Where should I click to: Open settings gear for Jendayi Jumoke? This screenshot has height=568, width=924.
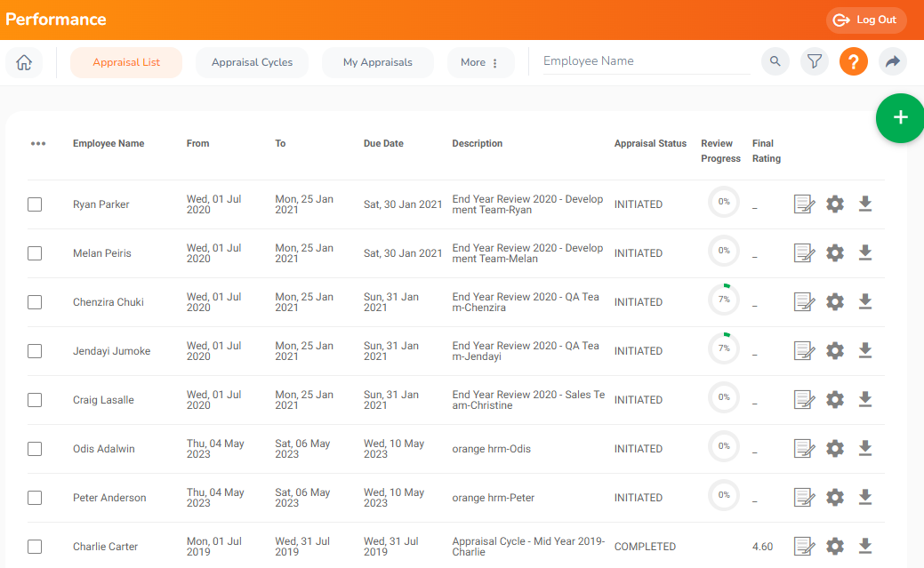point(835,351)
